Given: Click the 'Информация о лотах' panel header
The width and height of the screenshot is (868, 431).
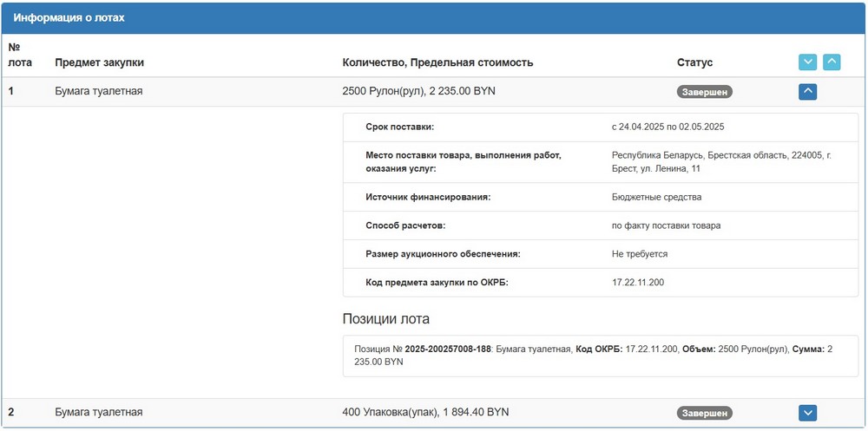Looking at the screenshot, I should pos(69,17).
